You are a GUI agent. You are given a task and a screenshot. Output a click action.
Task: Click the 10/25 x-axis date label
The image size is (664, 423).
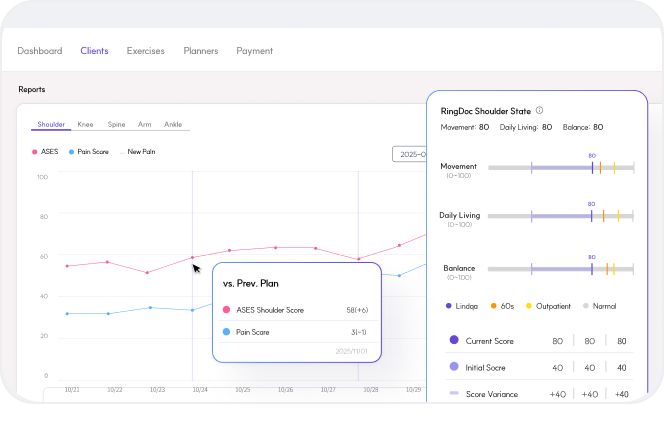click(x=243, y=390)
